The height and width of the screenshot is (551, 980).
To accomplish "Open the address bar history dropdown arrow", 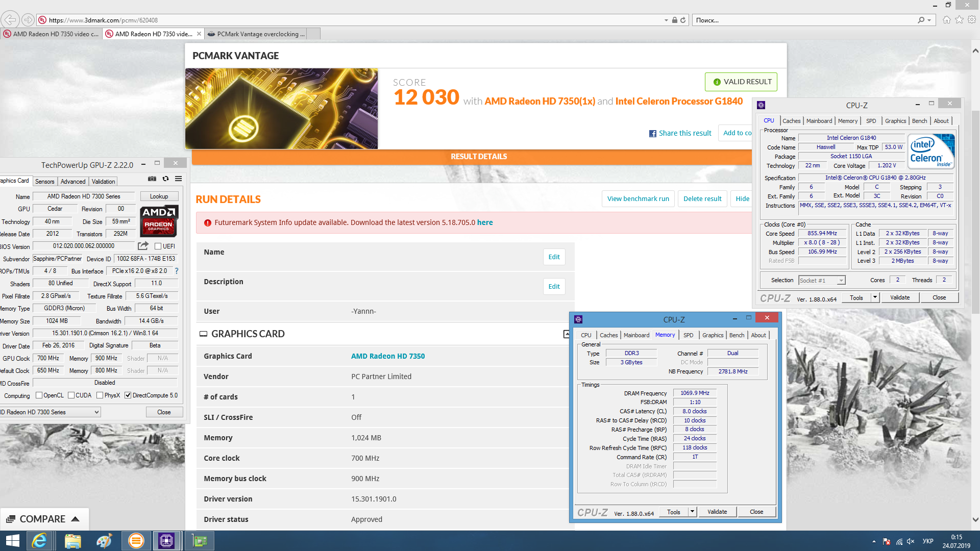I will 666,20.
